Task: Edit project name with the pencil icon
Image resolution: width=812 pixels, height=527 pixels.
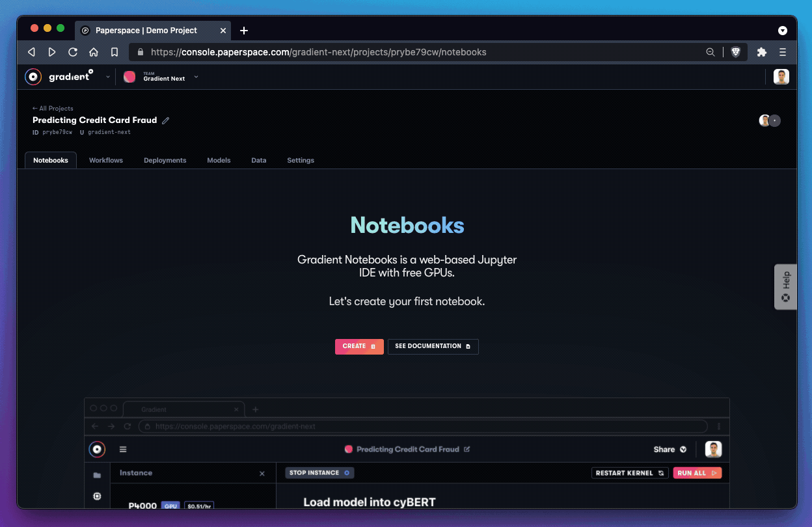Action: pyautogui.click(x=166, y=120)
